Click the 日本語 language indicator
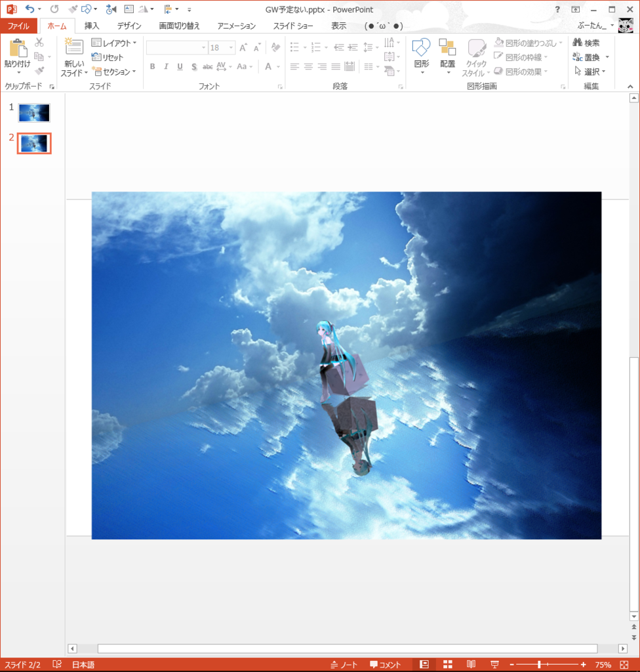The image size is (640, 672). point(83,665)
